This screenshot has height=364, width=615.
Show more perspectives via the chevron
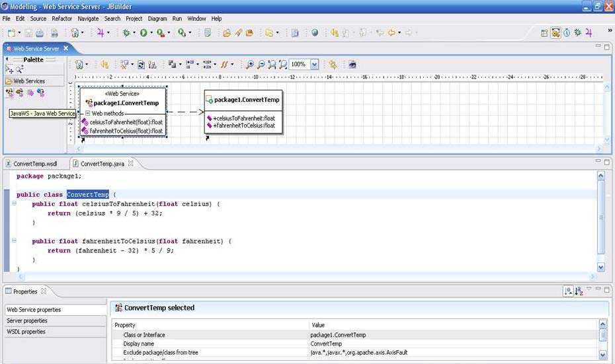tap(610, 30)
